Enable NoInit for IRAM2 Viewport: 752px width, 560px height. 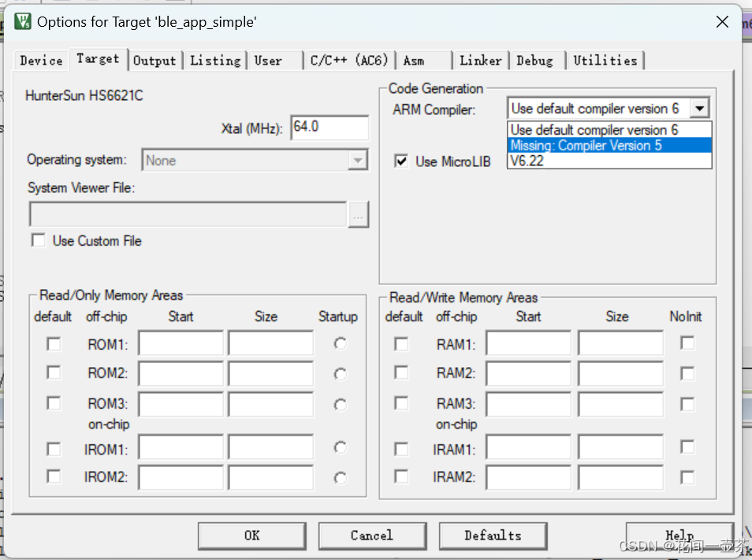687,477
